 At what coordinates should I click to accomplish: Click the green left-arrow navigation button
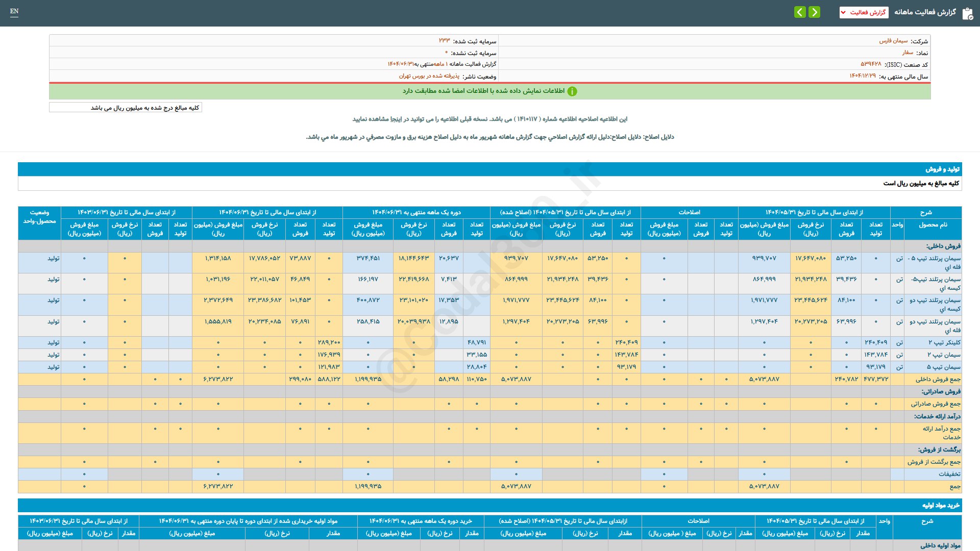pyautogui.click(x=800, y=12)
